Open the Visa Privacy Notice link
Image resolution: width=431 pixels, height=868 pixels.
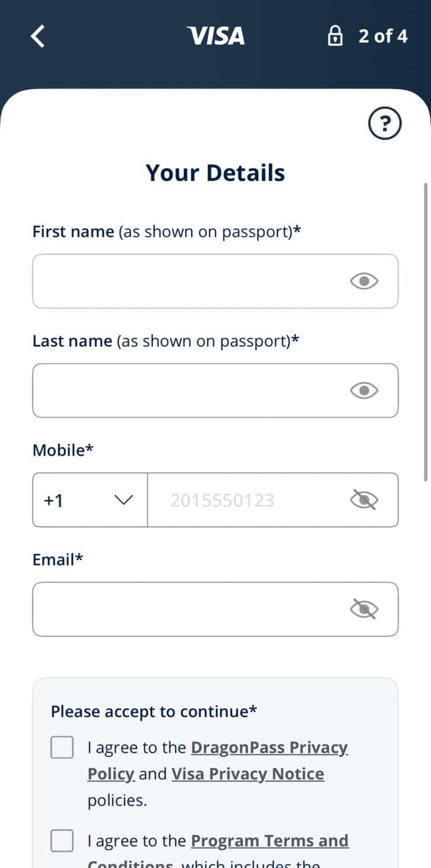(247, 774)
